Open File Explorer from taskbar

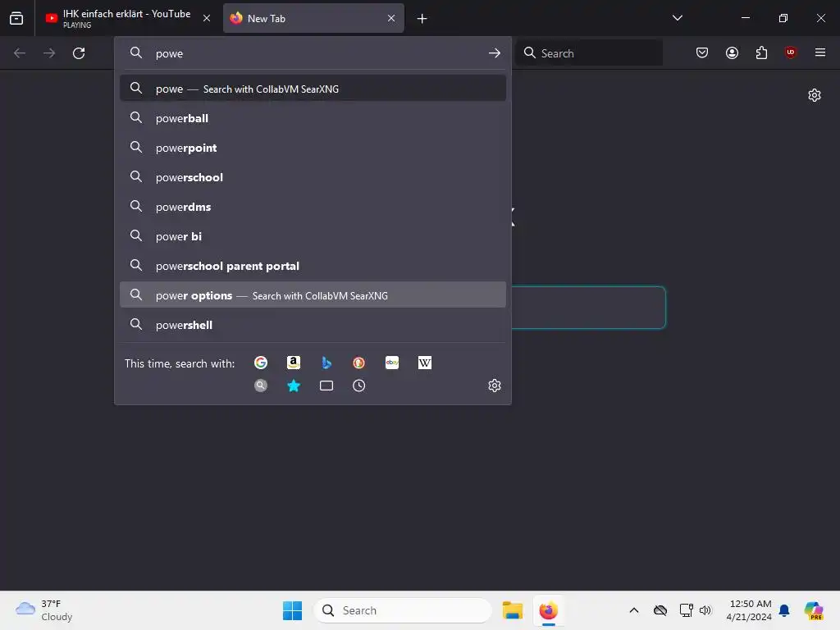(x=513, y=610)
